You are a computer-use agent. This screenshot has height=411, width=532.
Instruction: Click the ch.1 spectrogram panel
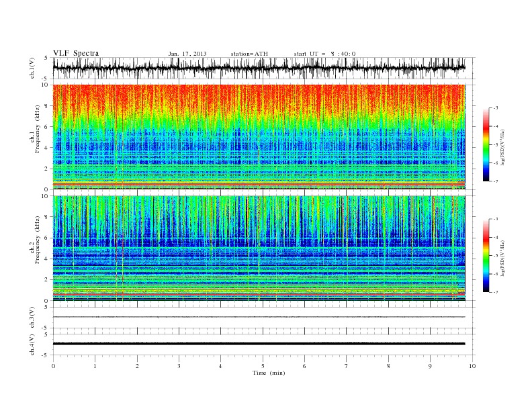tap(259, 137)
